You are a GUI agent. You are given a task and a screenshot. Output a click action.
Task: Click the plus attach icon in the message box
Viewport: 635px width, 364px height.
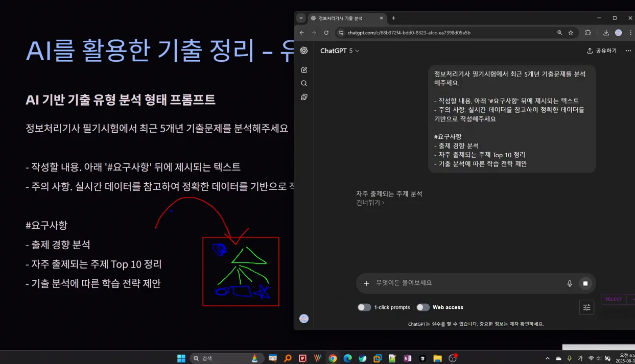pos(366,283)
